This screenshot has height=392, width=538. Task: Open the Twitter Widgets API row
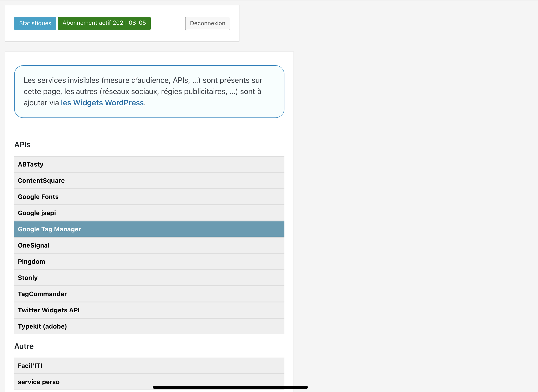(x=149, y=310)
